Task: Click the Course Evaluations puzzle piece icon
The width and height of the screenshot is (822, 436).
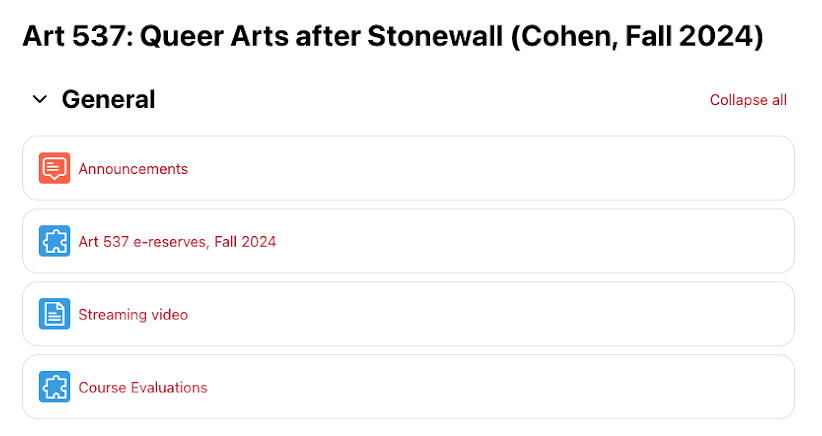Action: 54,387
